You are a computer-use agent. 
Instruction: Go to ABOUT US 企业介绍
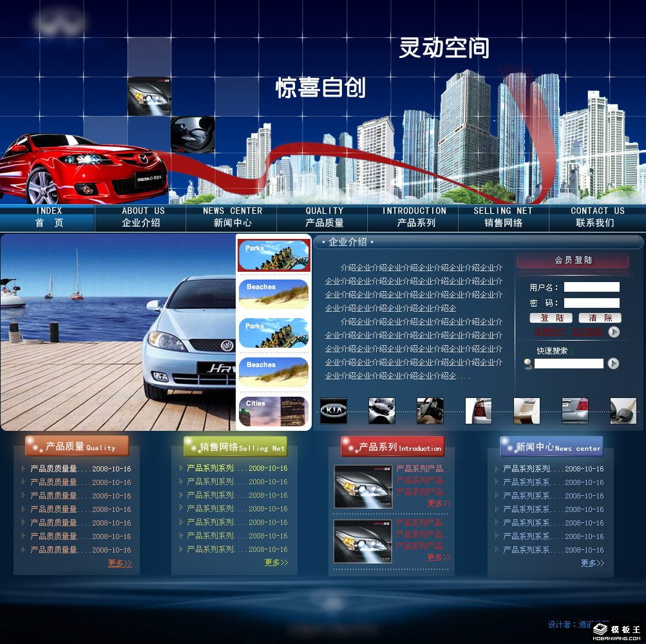(x=141, y=217)
